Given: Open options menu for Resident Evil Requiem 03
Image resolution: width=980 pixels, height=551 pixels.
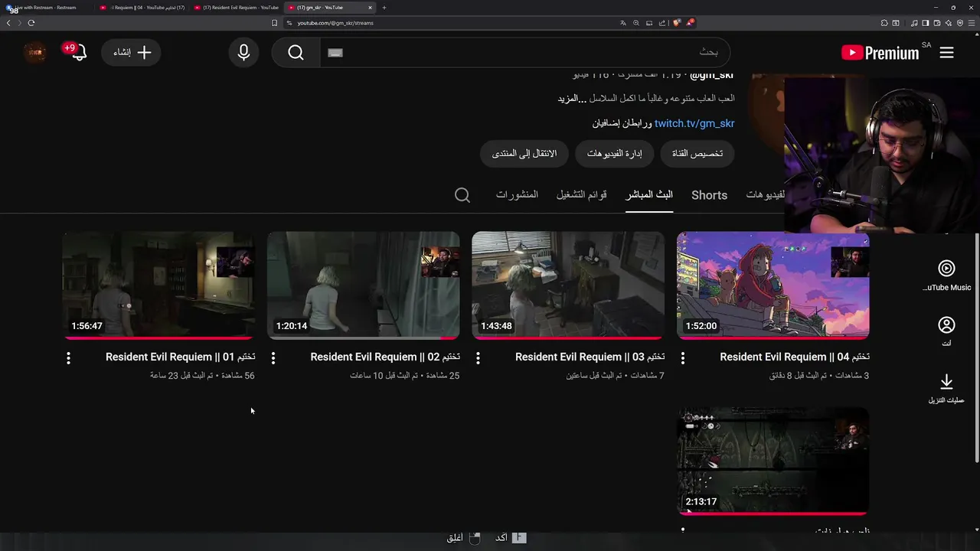Looking at the screenshot, I should pos(478,357).
